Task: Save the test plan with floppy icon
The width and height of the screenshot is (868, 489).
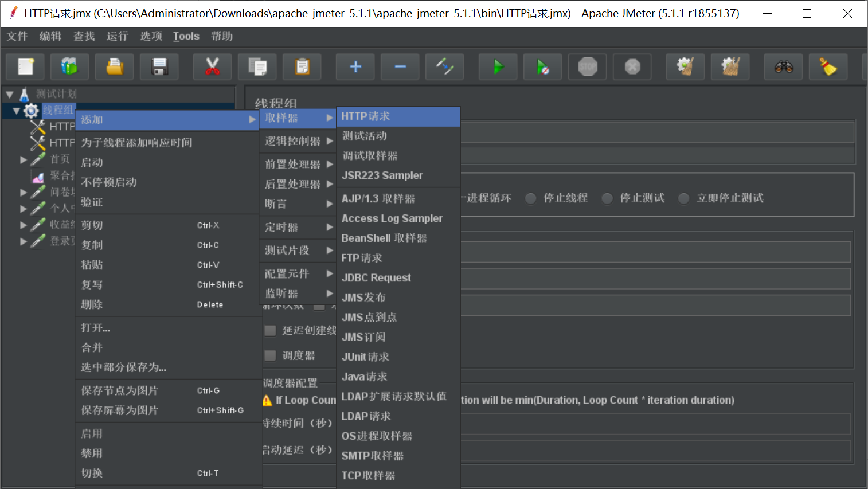Action: 159,67
